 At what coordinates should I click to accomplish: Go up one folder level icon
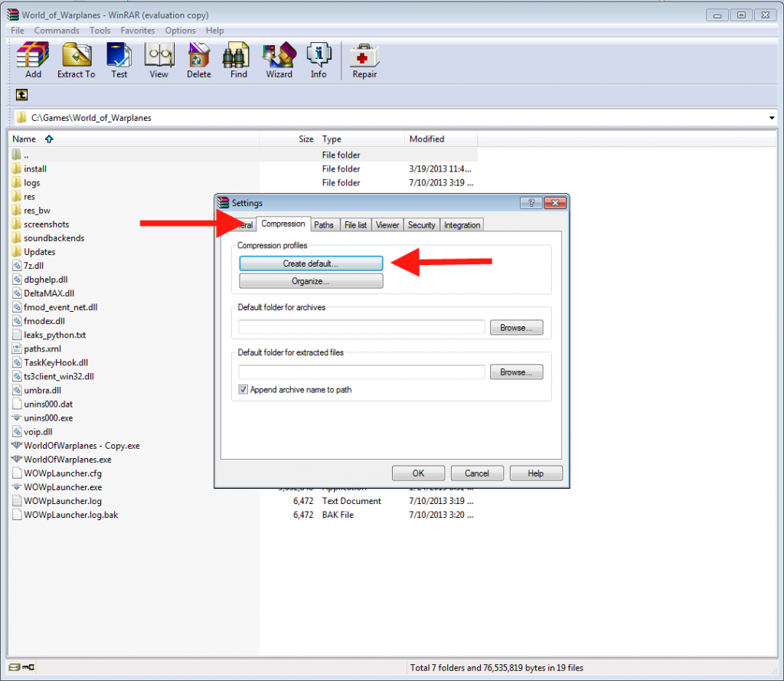click(21, 94)
